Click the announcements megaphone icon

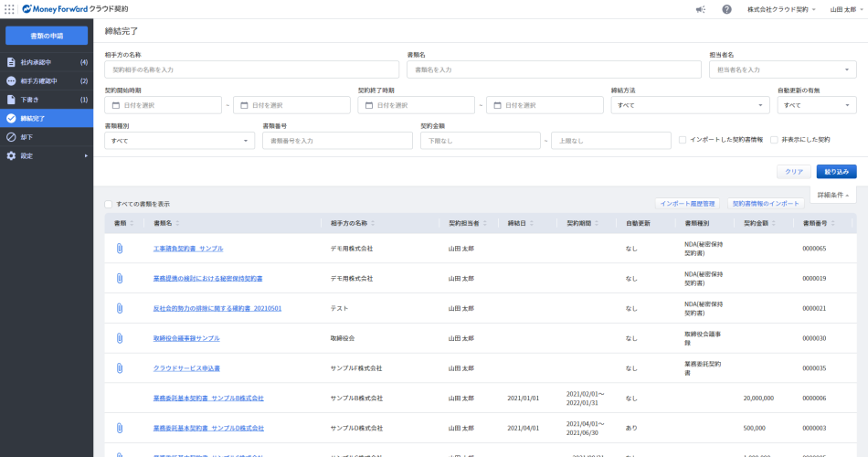700,9
